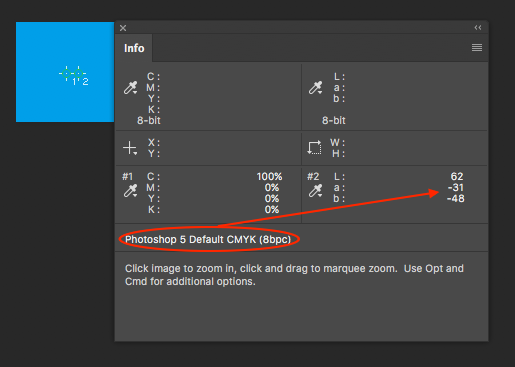Select the Info tab
This screenshot has height=367, width=515.
pyautogui.click(x=134, y=48)
